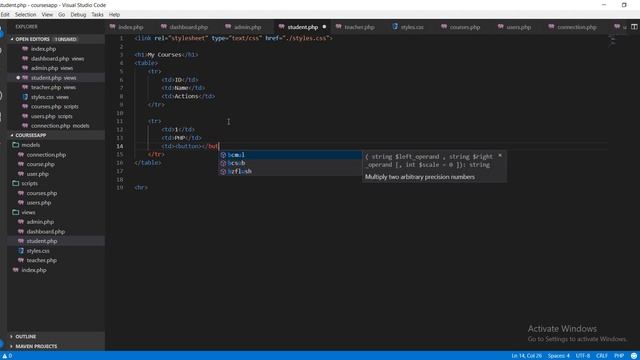Change the UTF-8 encoding setting
640x360 pixels.
582,356
